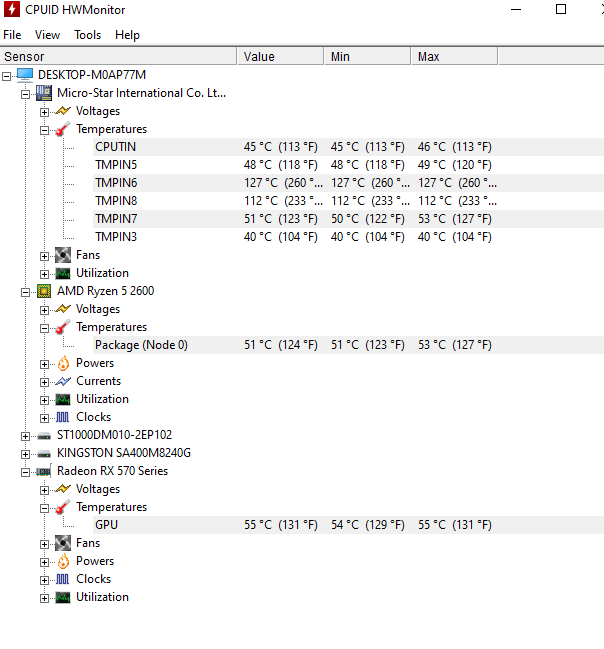Select the TMPIN8 sensor row
Image resolution: width=604 pixels, height=649 pixels.
tap(349, 201)
